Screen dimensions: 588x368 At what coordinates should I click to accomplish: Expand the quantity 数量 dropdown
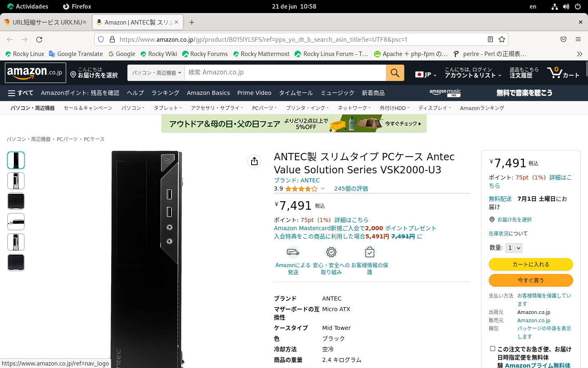514,248
